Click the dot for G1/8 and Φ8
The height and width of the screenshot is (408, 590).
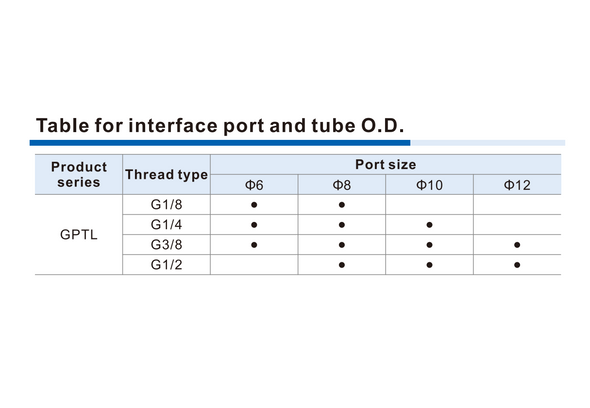point(342,205)
